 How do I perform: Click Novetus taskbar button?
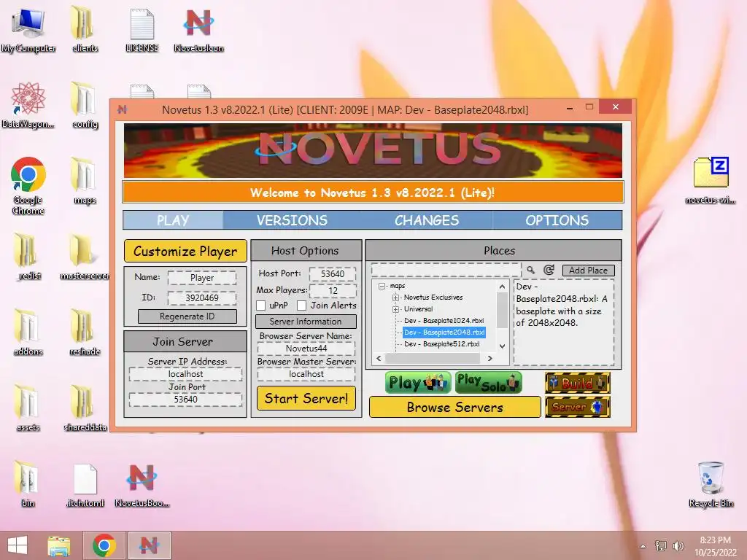(x=149, y=545)
